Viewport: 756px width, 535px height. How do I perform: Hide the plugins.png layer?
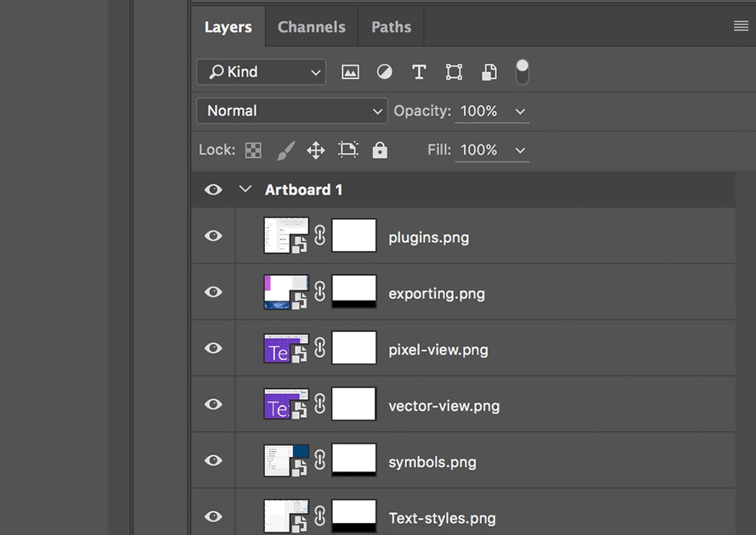click(x=213, y=236)
